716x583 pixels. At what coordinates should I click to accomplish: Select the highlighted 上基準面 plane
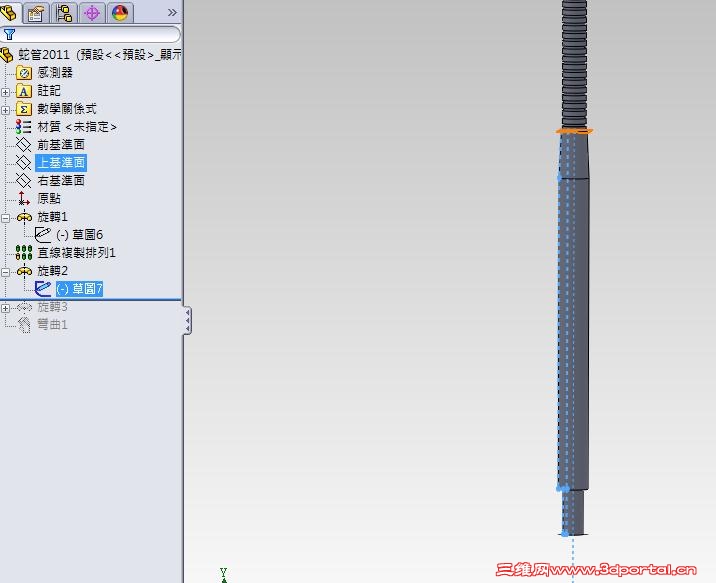[61, 163]
